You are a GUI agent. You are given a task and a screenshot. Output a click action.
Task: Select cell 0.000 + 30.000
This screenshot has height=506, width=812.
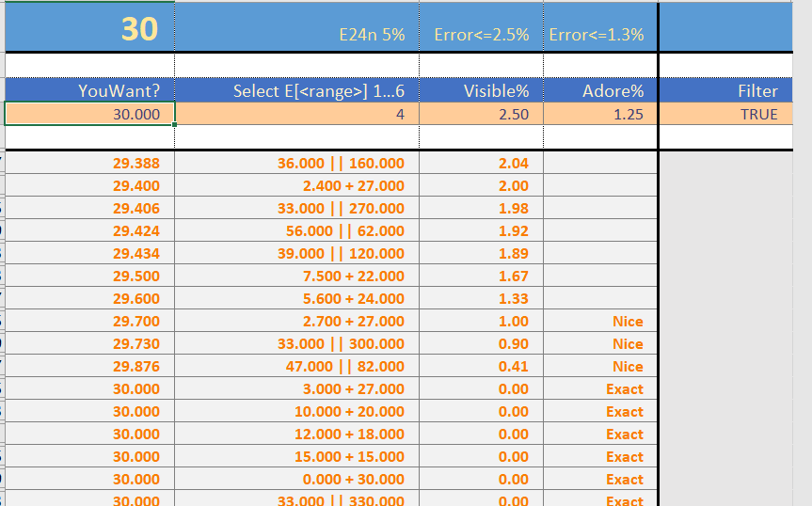(296, 479)
